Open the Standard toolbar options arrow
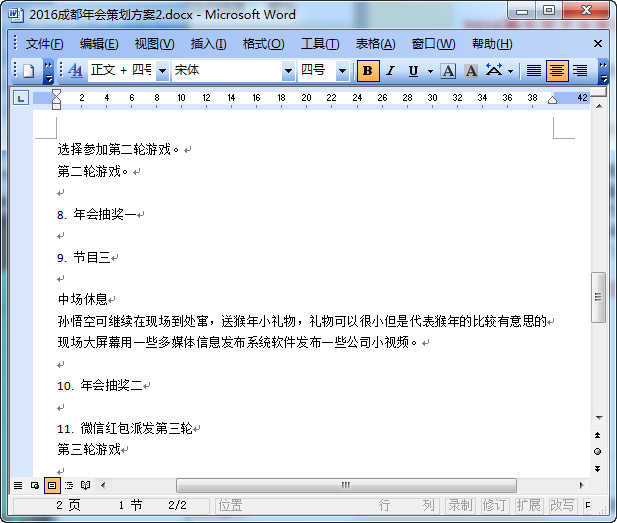The image size is (617, 523). 48,72
